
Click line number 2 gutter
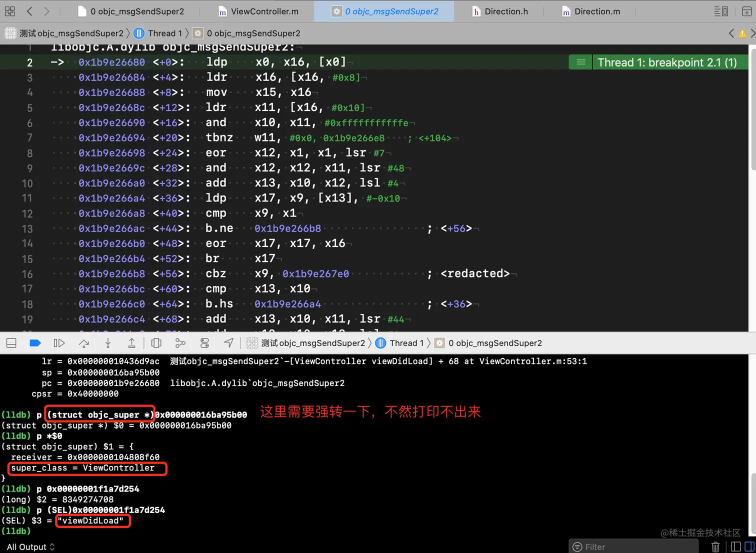click(x=29, y=62)
